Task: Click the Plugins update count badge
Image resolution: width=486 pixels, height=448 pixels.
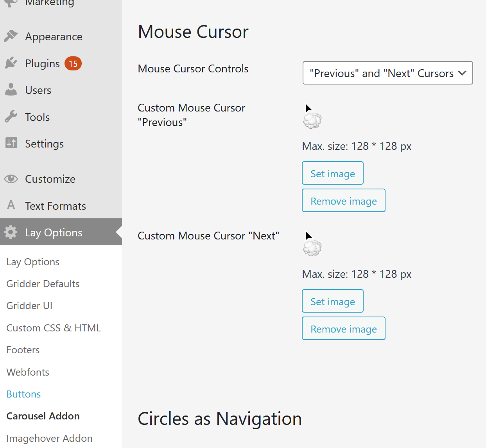Action: click(73, 63)
